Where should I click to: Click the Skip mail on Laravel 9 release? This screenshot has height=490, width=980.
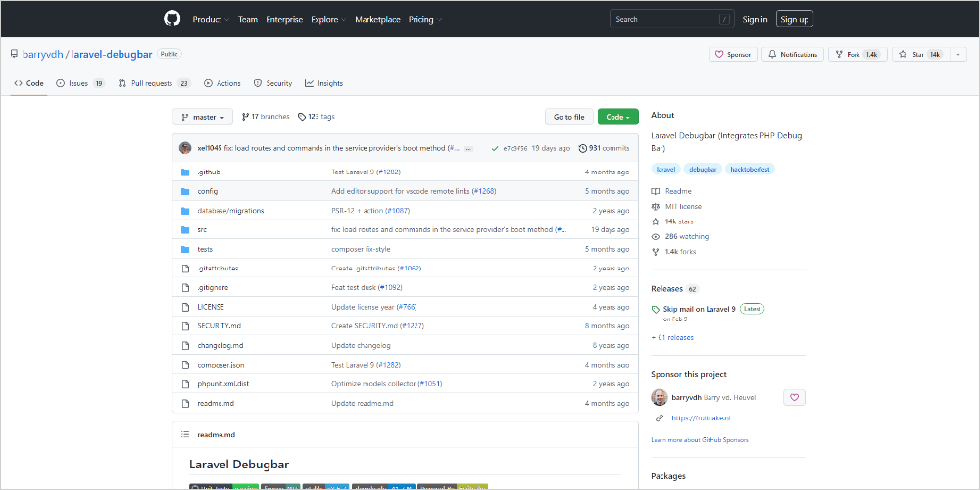pos(700,310)
